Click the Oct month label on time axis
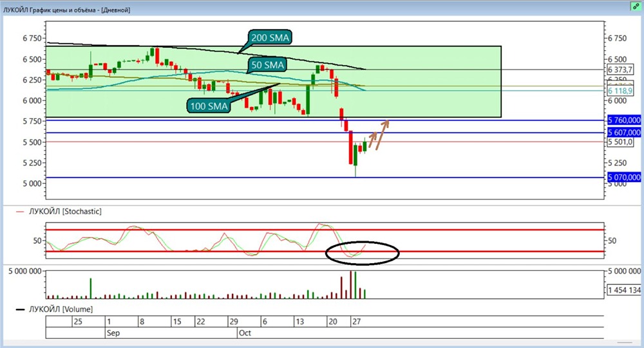Screen dimensions: 644x348 point(244,333)
